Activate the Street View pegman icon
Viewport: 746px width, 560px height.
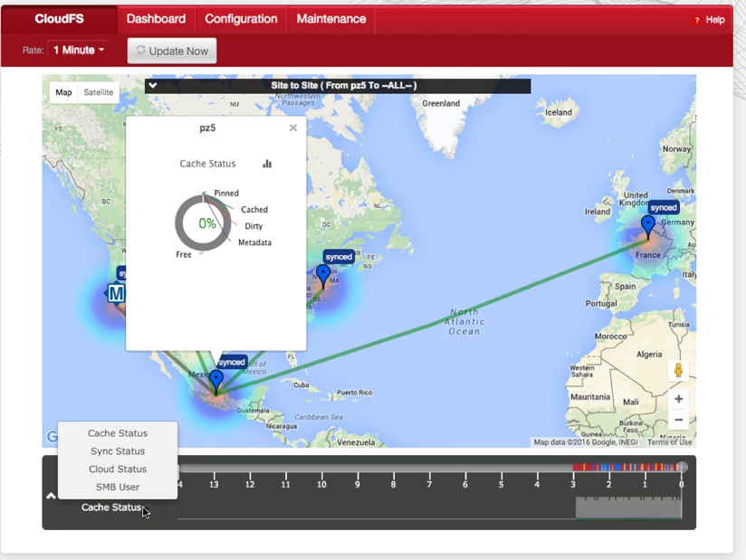pos(678,370)
